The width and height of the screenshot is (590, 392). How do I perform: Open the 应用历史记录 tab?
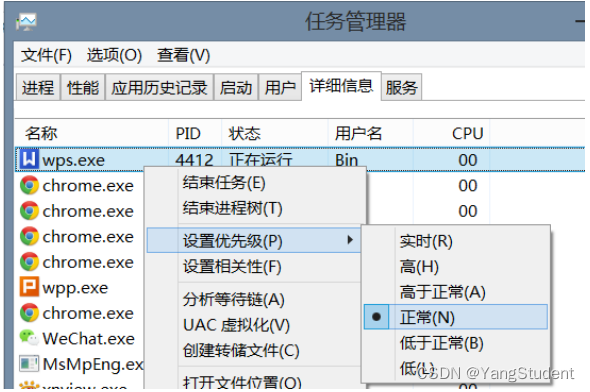159,87
